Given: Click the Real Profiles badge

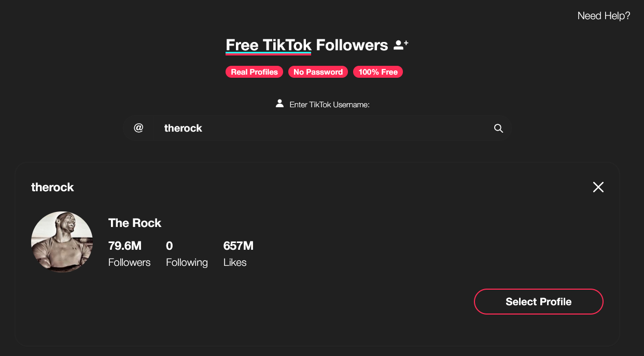Looking at the screenshot, I should click(254, 72).
